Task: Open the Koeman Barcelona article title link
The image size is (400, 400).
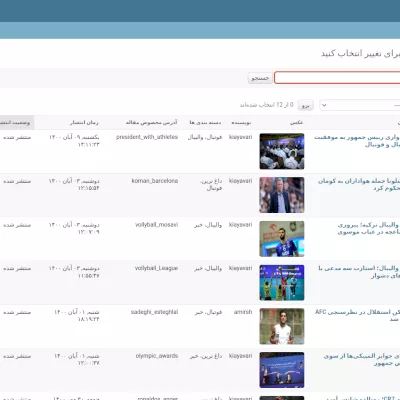Action: point(359,184)
